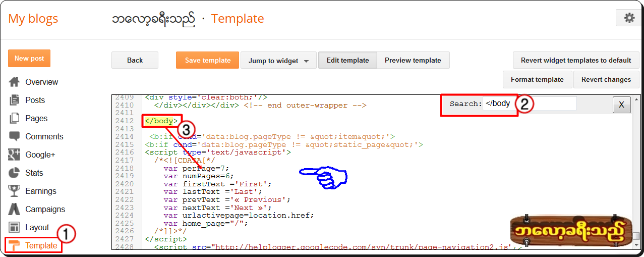
Task: Click the Earnings trophy icon
Action: coord(14,191)
